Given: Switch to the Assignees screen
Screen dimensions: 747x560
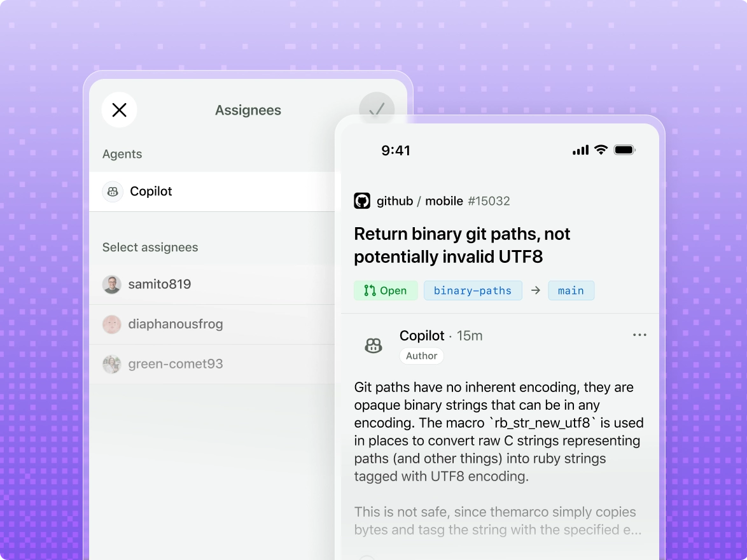Looking at the screenshot, I should 248,110.
